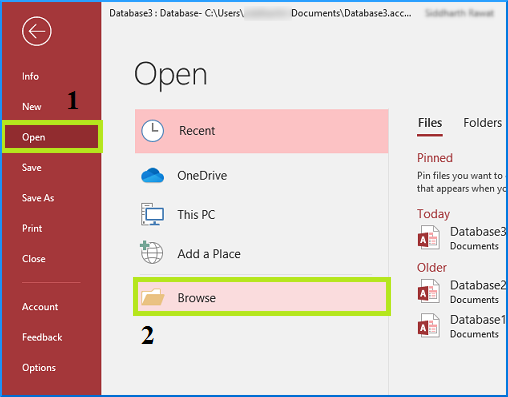Open the Print page

pos(32,228)
